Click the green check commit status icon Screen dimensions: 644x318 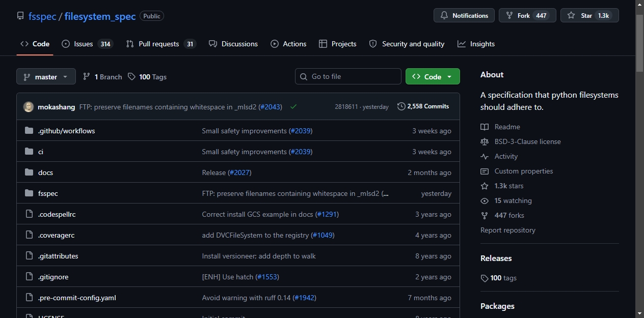point(293,107)
